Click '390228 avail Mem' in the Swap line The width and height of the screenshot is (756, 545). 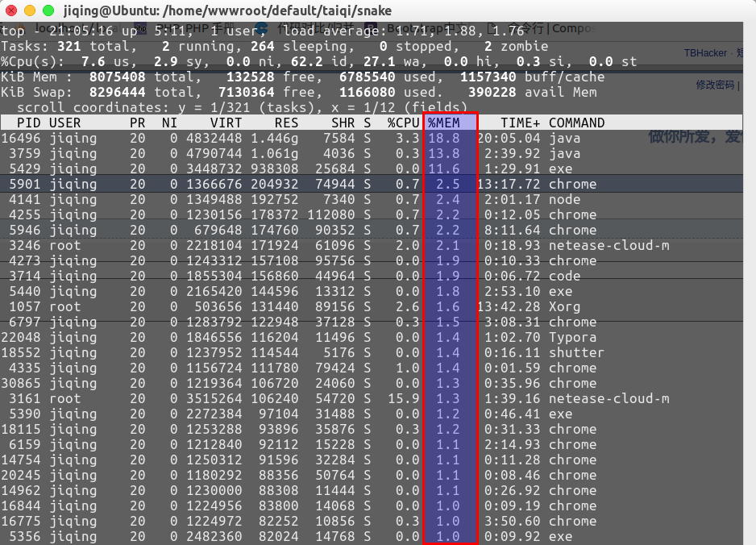[x=532, y=92]
